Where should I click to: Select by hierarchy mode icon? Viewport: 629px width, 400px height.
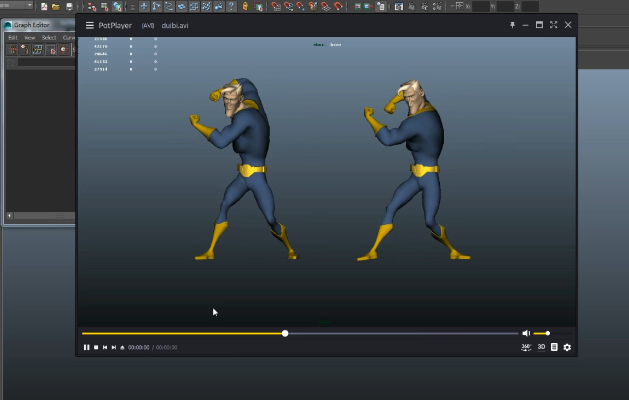[x=92, y=6]
